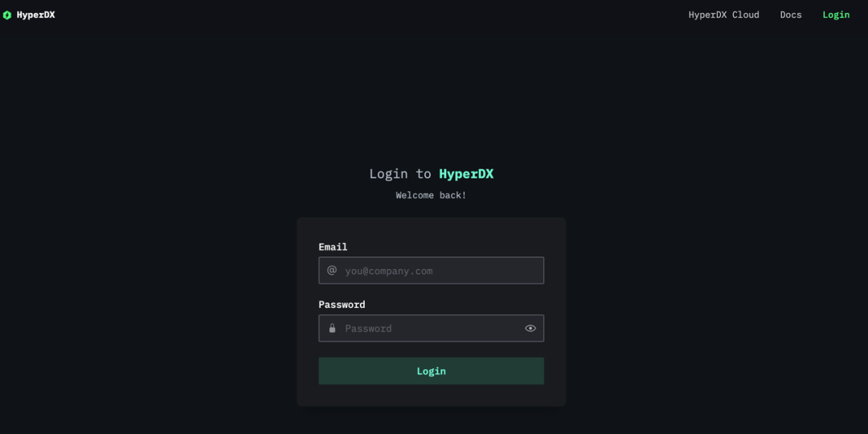Click the padlock icon in Password field
Viewport: 868px width, 434px height.
(332, 328)
